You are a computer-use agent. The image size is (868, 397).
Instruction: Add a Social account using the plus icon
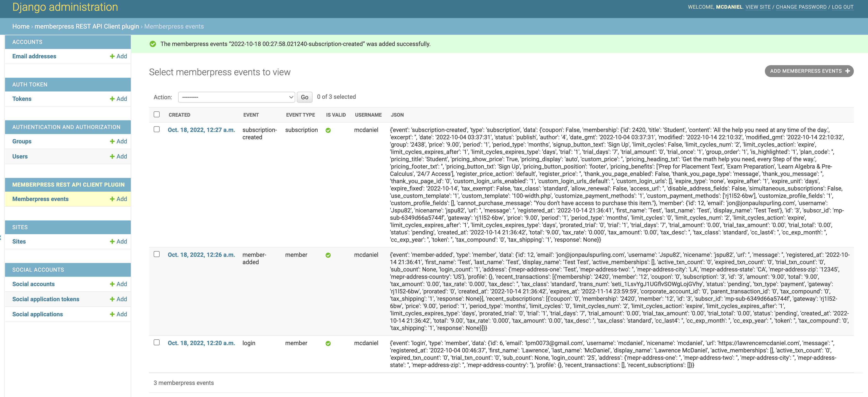tap(113, 284)
